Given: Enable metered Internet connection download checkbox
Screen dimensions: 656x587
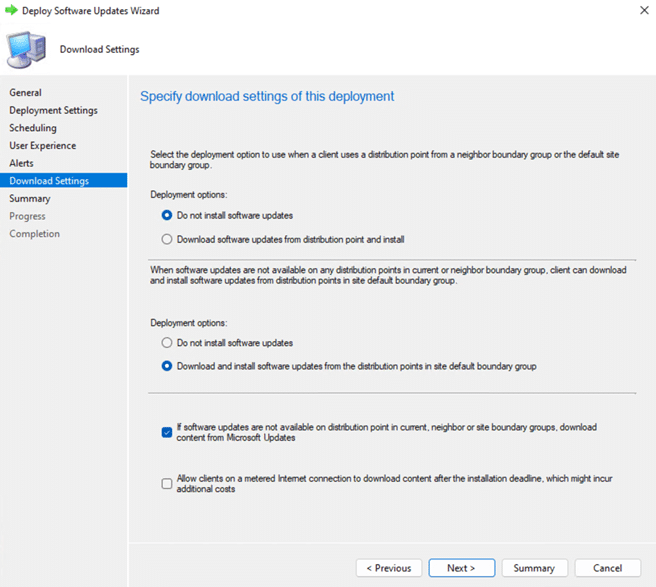Looking at the screenshot, I should (x=167, y=484).
